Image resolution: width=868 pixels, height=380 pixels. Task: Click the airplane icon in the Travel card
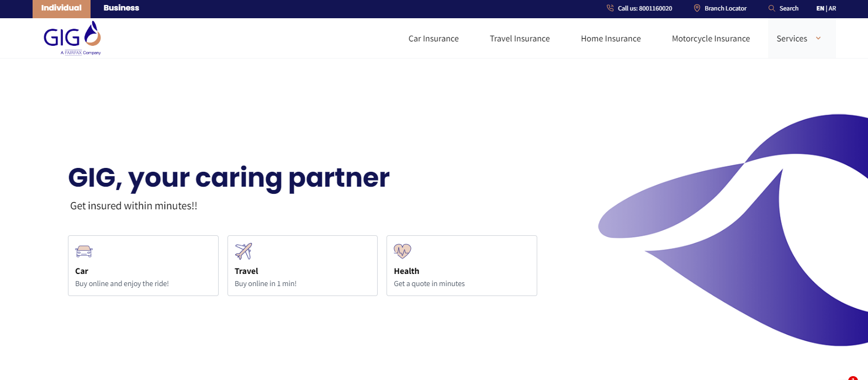pos(244,251)
